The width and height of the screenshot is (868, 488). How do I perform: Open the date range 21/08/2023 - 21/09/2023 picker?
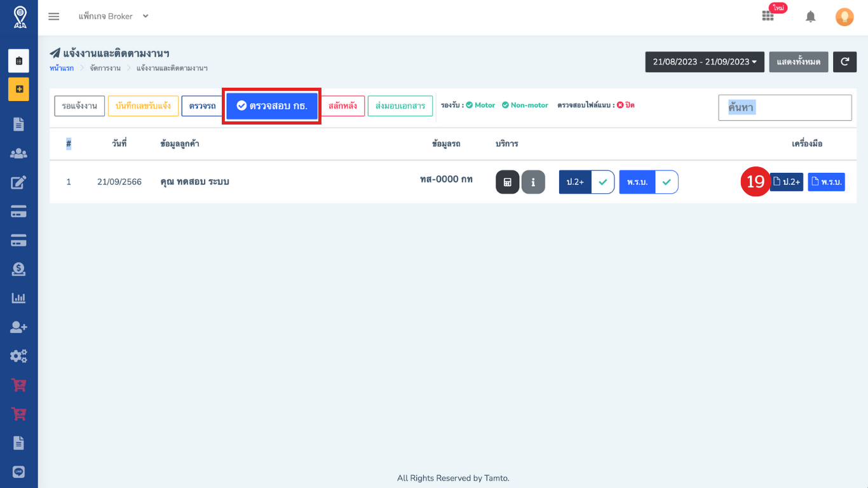coord(705,62)
